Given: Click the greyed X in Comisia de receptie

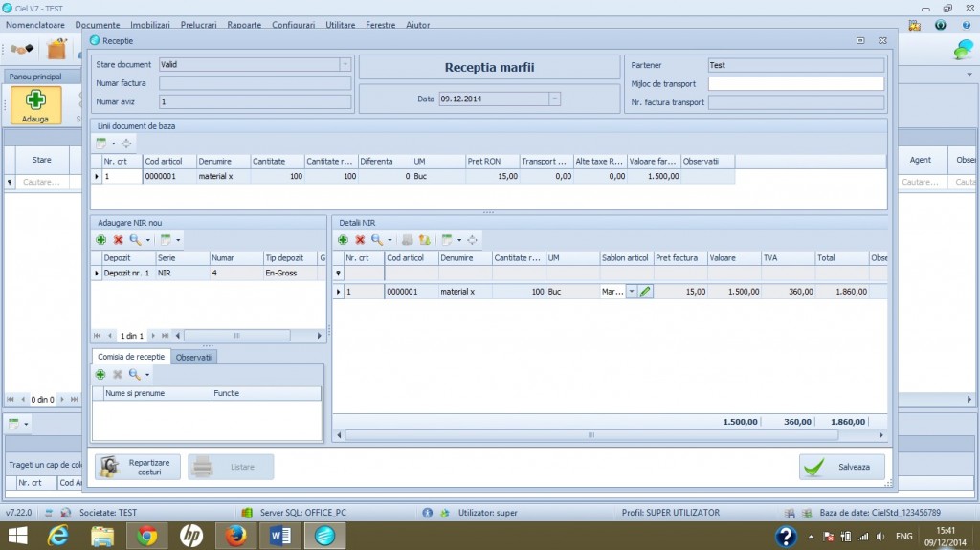Looking at the screenshot, I should pyautogui.click(x=118, y=374).
